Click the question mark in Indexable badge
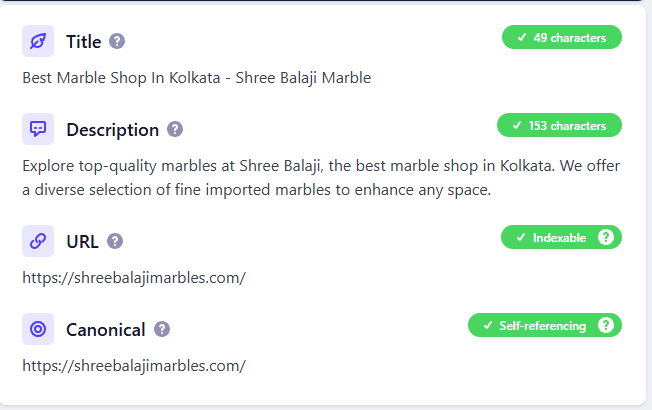The height and width of the screenshot is (410, 652). pos(605,237)
